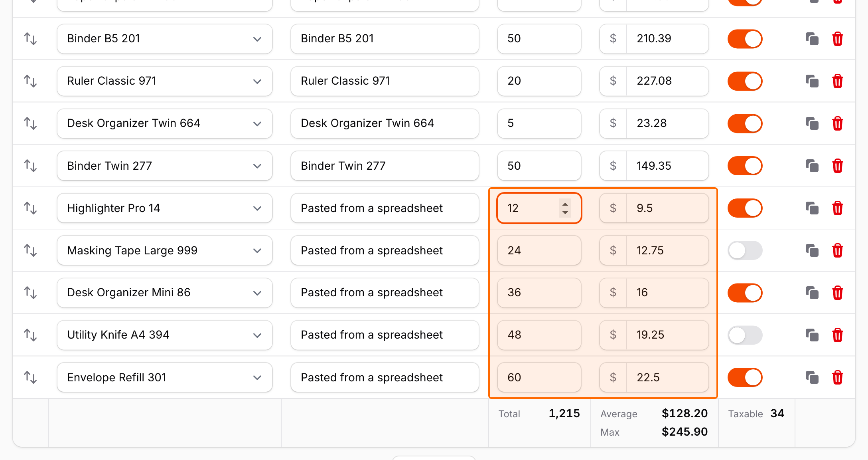Viewport: 868px width, 460px height.
Task: Enable taxable for Utility Knife A4 394
Action: pyautogui.click(x=745, y=335)
